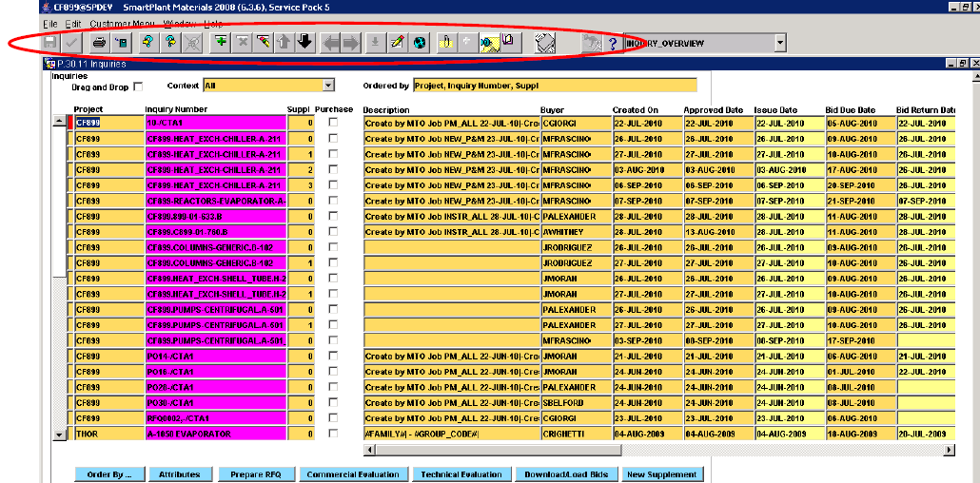Image resolution: width=980 pixels, height=483 pixels.
Task: Click the eraser Clear Record icon
Action: [x=264, y=43]
